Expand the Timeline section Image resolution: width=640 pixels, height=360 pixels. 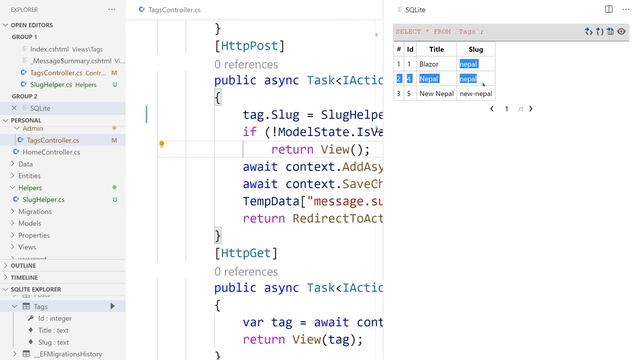pos(5,277)
